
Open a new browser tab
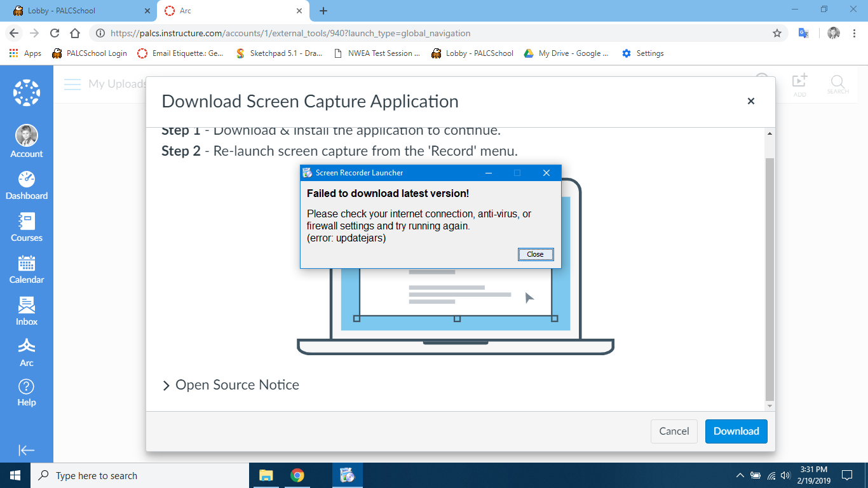tap(323, 11)
